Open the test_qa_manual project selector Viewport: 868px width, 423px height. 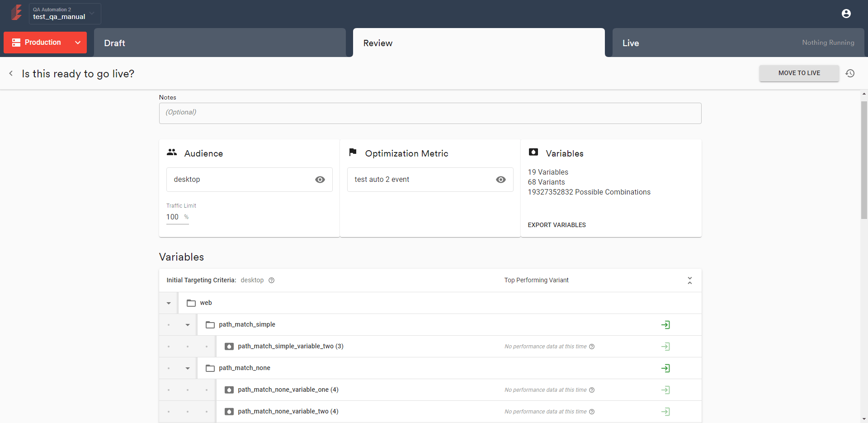[x=65, y=14]
